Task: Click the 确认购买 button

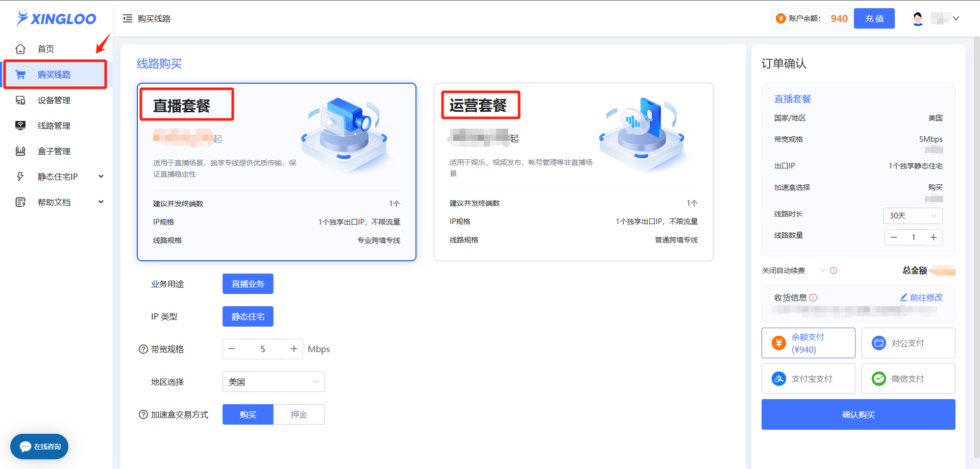Action: click(x=859, y=414)
